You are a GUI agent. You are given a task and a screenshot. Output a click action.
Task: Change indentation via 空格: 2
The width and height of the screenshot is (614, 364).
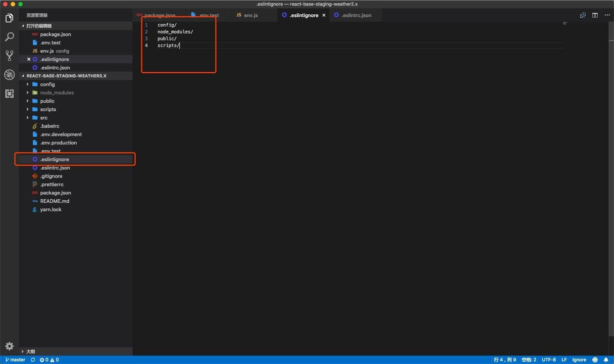tap(529, 360)
